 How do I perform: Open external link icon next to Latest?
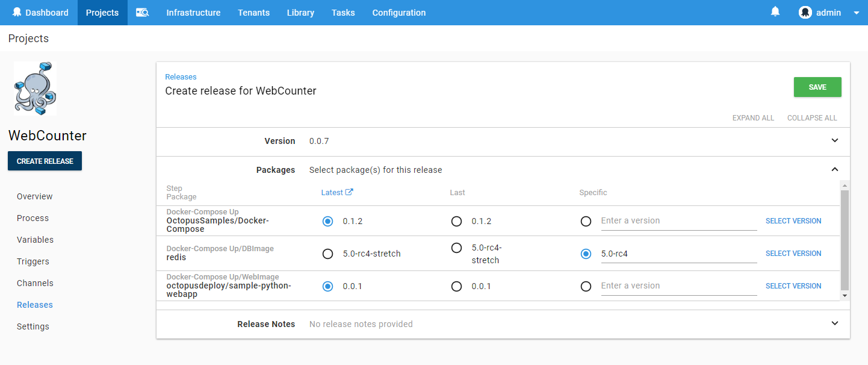point(349,192)
